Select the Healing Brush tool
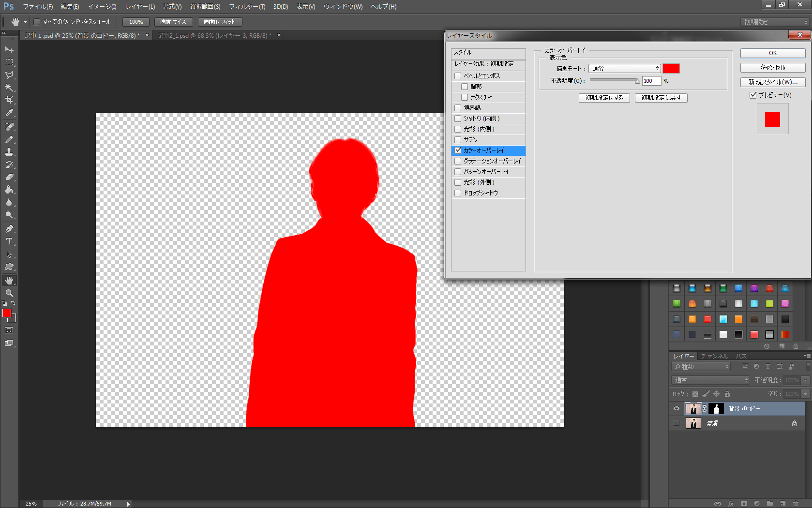The height and width of the screenshot is (508, 812). click(9, 127)
